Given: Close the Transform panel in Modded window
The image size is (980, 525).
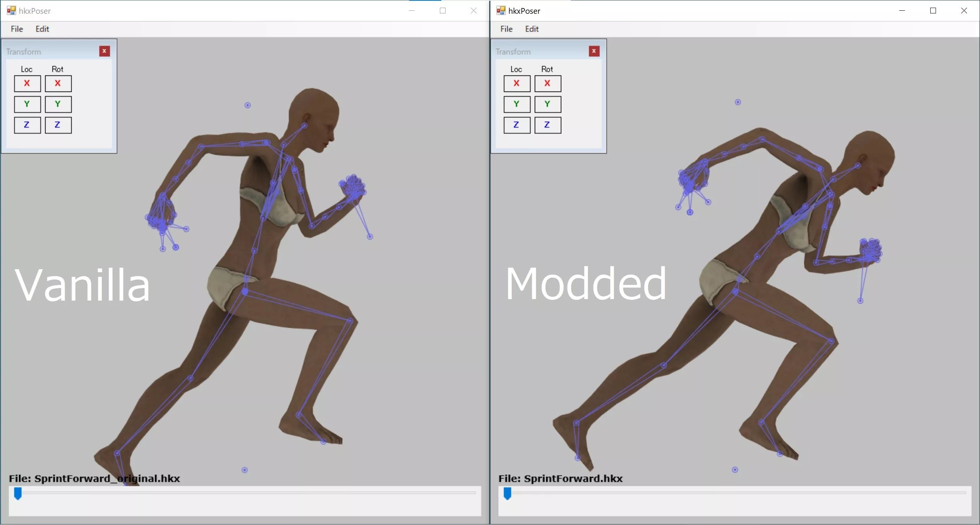Looking at the screenshot, I should (594, 51).
